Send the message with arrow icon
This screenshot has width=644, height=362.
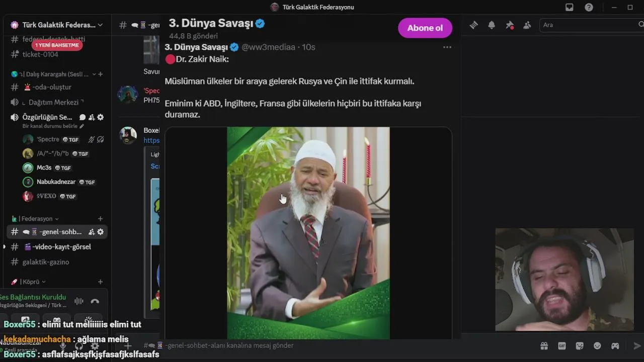click(x=637, y=346)
